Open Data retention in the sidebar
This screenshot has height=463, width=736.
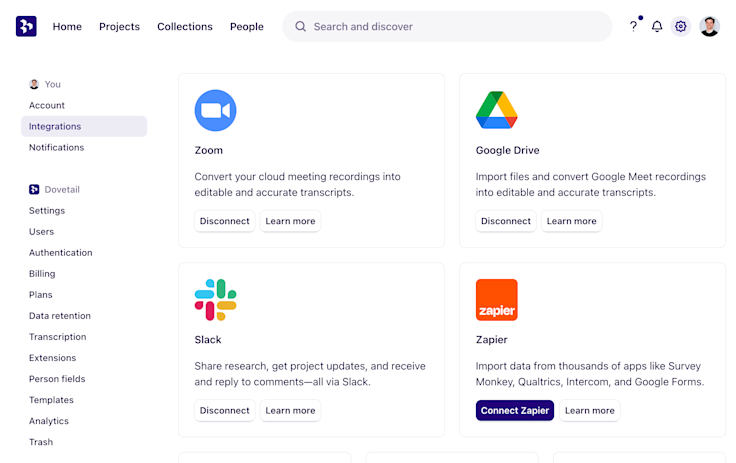(x=60, y=316)
